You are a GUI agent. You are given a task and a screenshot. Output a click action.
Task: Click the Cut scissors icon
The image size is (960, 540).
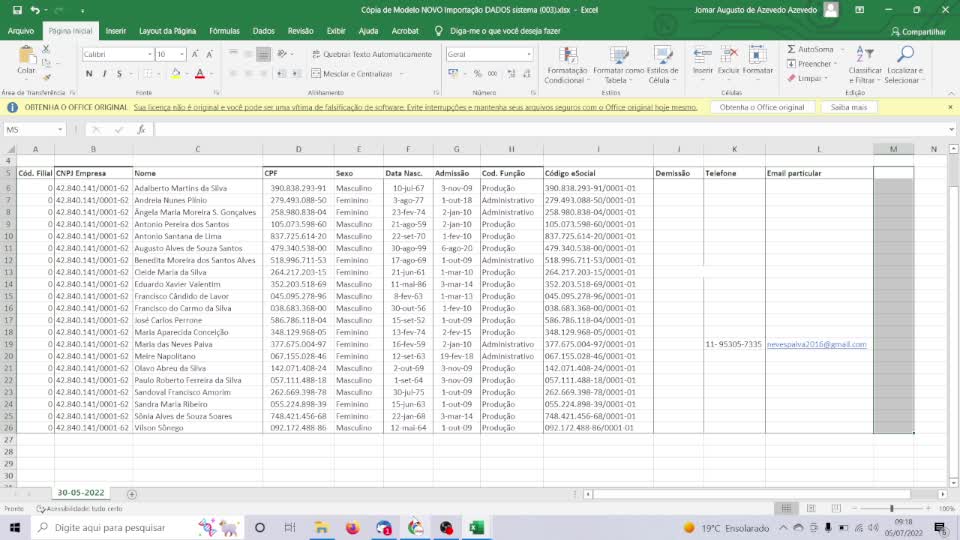click(46, 49)
